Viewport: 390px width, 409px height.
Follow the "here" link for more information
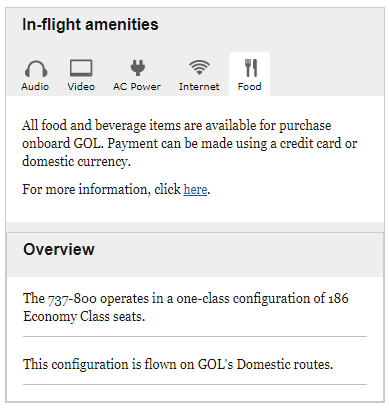point(195,189)
